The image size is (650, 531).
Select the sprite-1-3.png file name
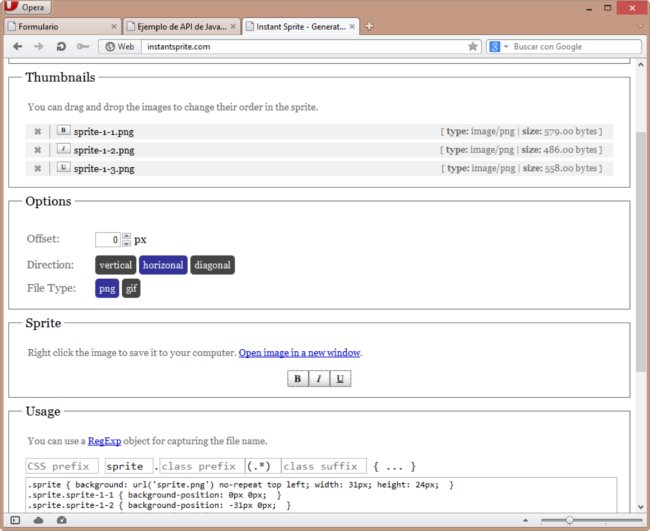coord(104,169)
